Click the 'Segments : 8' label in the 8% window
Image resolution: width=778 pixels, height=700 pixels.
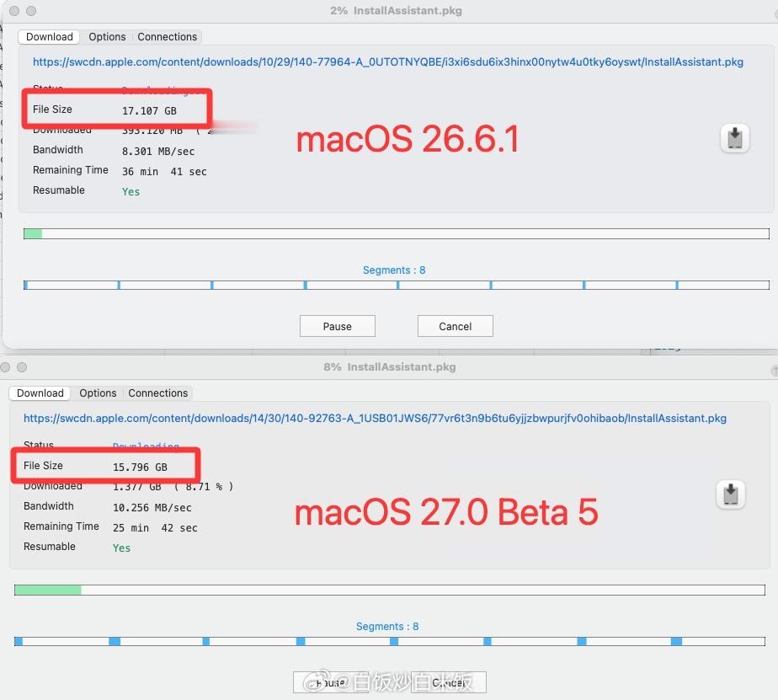click(387, 627)
